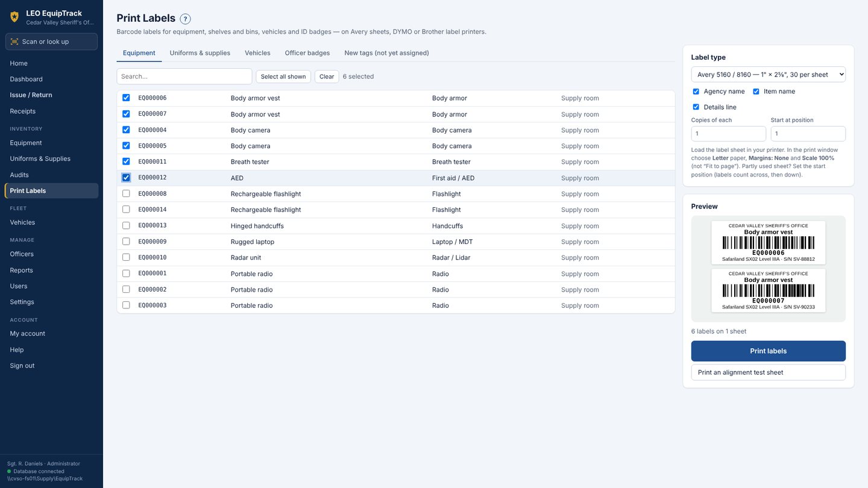This screenshot has width=868, height=488.
Task: Open Uniforms & Supplies in the sidebar
Action: pos(51,158)
